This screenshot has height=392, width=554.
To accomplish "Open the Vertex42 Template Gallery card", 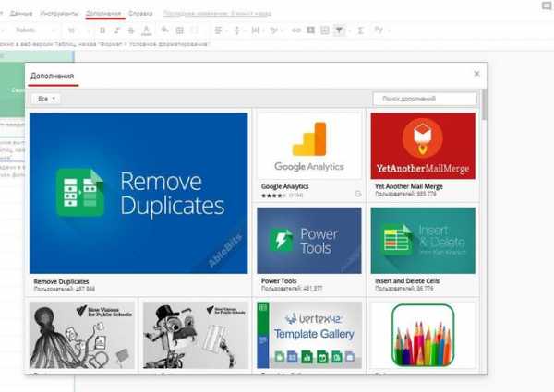I will coord(309,335).
